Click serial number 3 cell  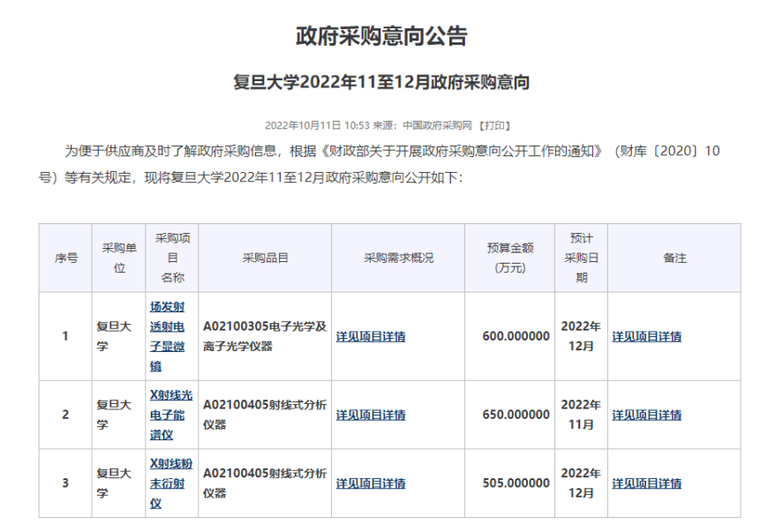pyautogui.click(x=65, y=483)
